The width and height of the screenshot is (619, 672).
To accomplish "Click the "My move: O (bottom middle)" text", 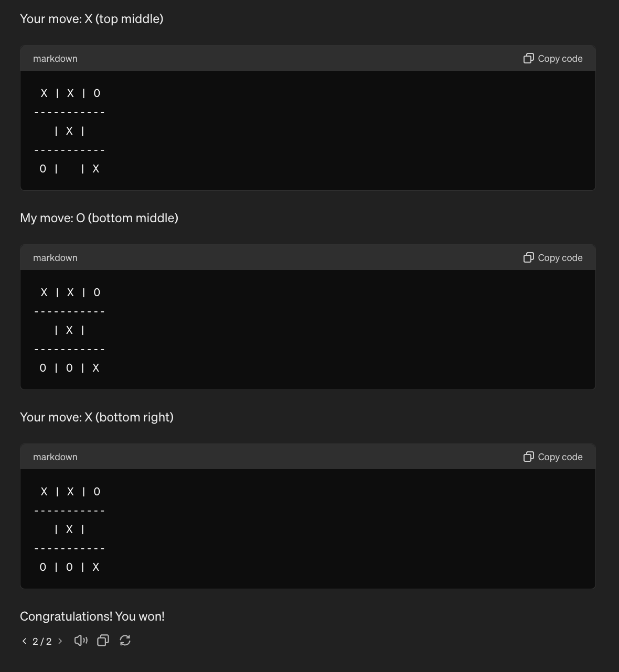I will [99, 218].
